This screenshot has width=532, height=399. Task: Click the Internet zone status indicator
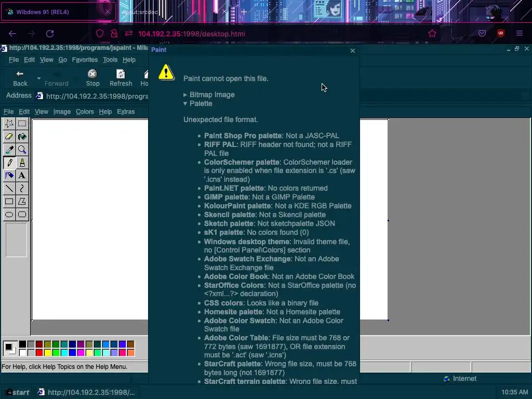pos(460,379)
